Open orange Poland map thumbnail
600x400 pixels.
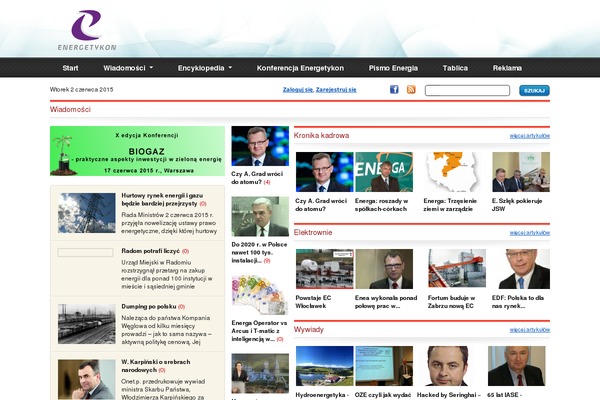453,172
